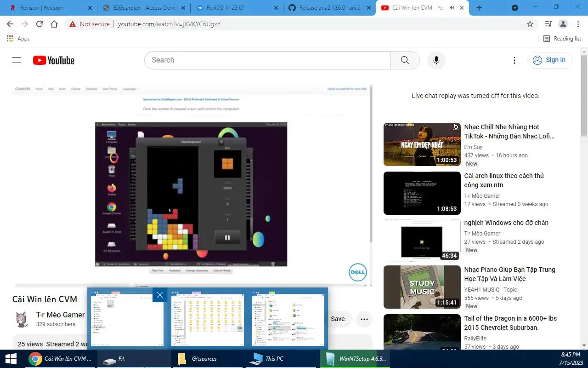Screen dimensions: 588x368
Task: Click the Sign in button
Action: (x=550, y=60)
